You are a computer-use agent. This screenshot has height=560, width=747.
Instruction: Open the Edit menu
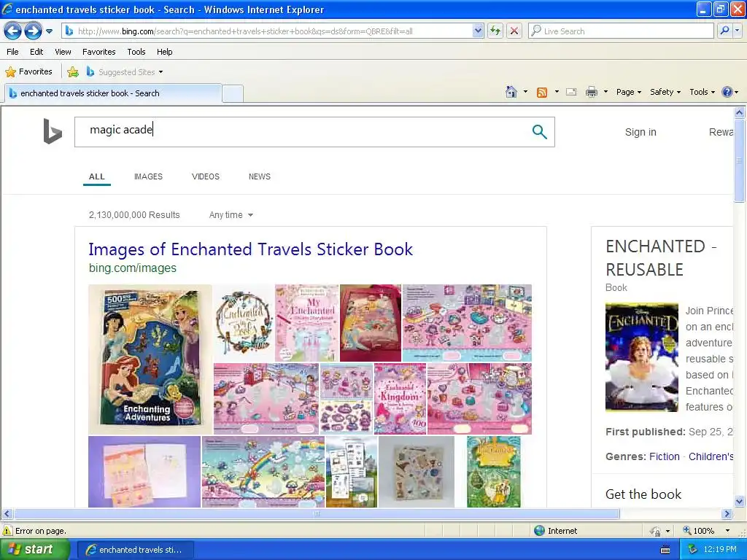coord(36,52)
